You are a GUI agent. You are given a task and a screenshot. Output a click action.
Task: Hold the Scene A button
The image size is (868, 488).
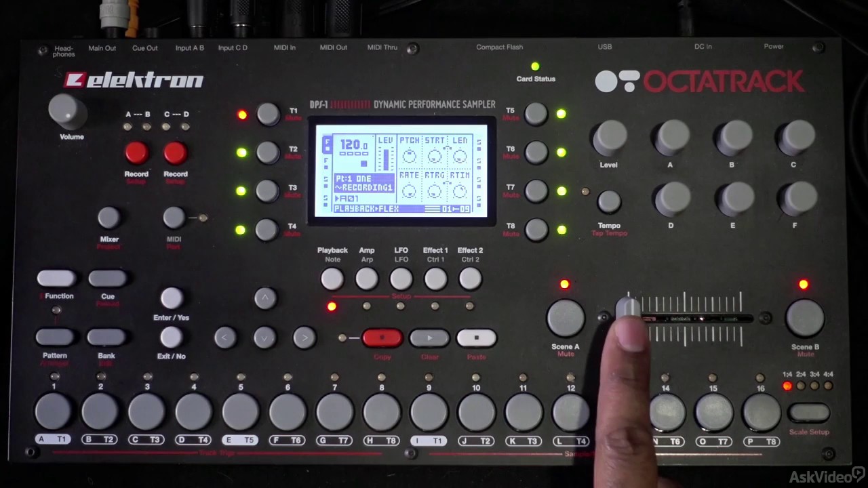(566, 317)
